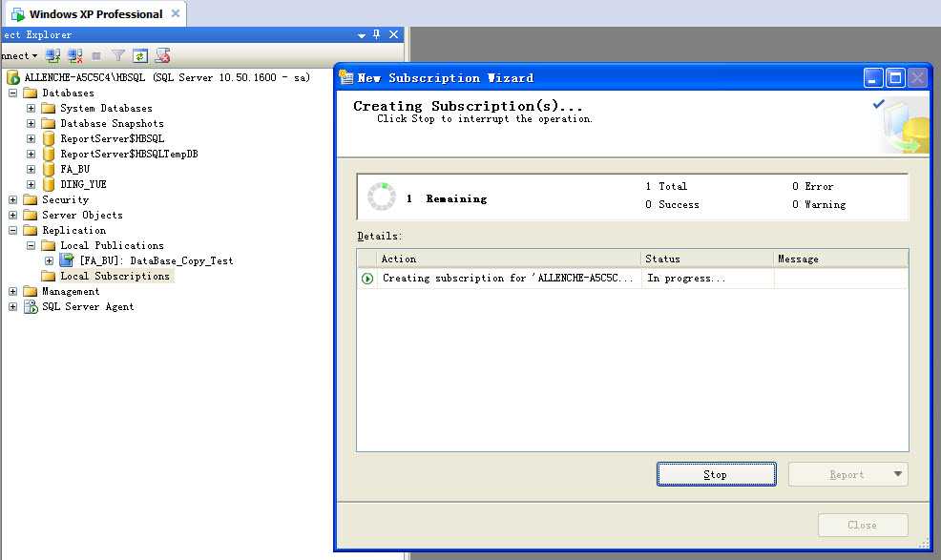This screenshot has width=941, height=560.
Task: Expand the Security node
Action: pos(12,200)
